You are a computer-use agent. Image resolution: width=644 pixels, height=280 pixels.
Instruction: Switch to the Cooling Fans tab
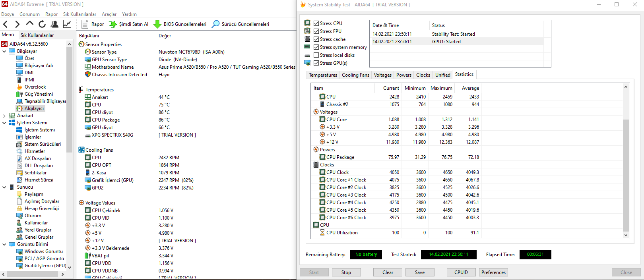pyautogui.click(x=355, y=75)
